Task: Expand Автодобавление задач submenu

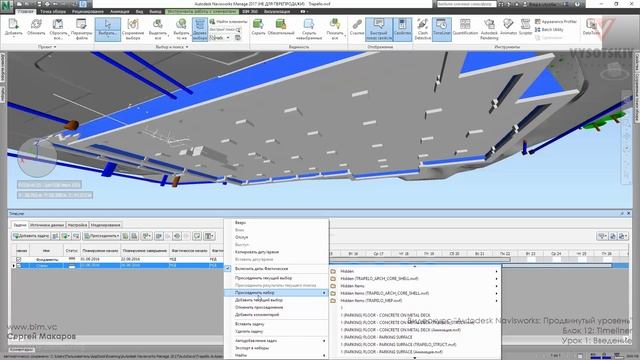Action: 276,341
